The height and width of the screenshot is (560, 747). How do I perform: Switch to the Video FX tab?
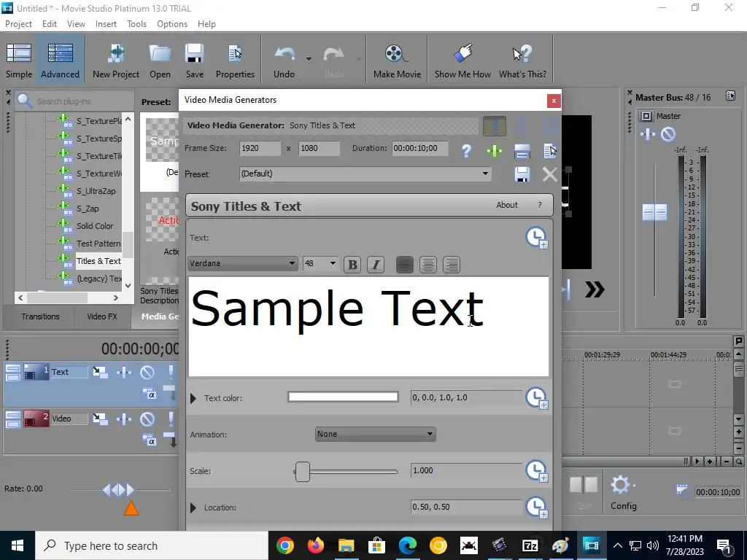(x=102, y=316)
